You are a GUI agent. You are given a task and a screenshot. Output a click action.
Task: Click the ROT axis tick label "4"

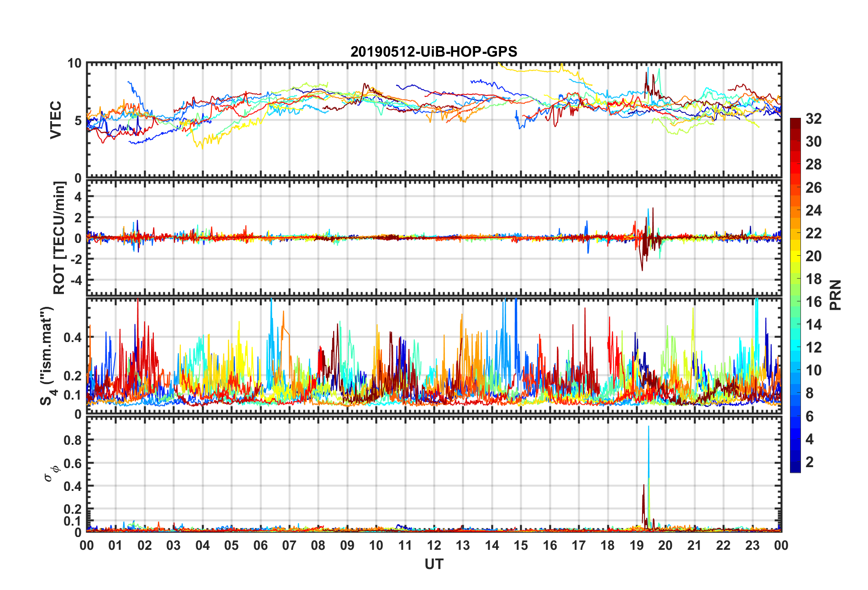point(78,197)
